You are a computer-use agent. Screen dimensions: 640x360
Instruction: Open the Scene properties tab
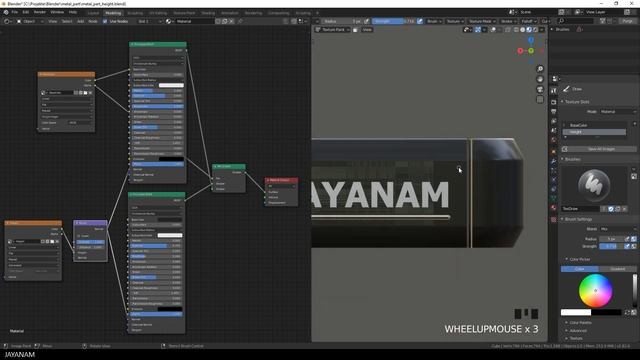coord(553,131)
